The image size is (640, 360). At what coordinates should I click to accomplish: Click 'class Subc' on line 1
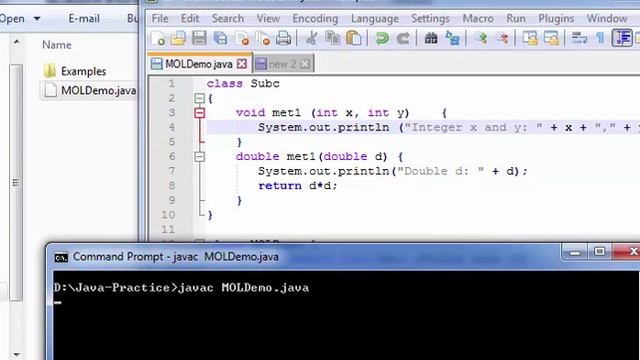coord(243,83)
